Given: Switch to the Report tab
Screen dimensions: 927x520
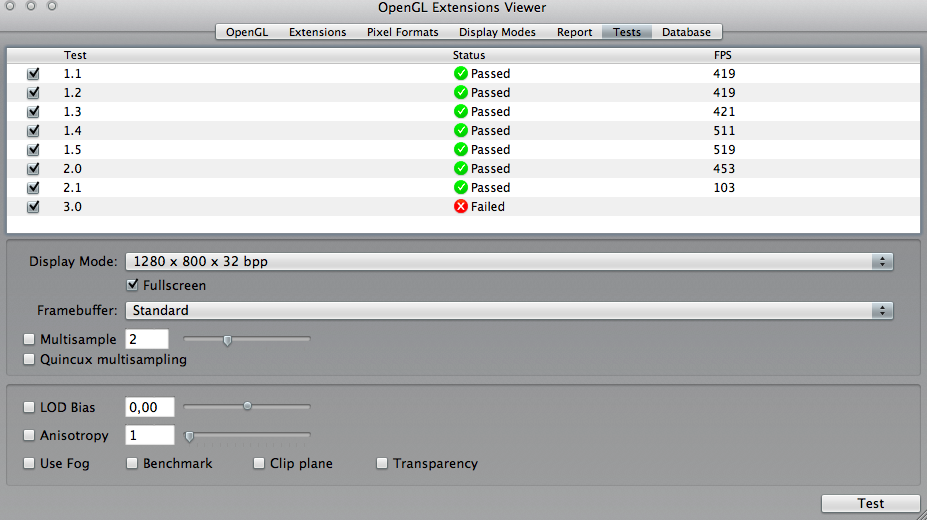Looking at the screenshot, I should click(x=574, y=32).
